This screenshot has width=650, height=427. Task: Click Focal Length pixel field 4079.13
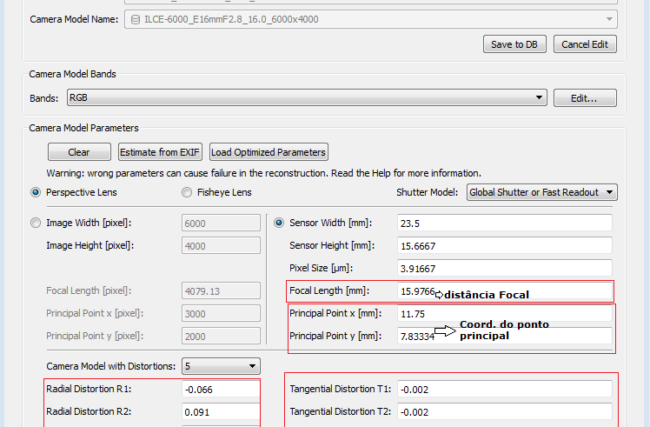pyautogui.click(x=221, y=291)
